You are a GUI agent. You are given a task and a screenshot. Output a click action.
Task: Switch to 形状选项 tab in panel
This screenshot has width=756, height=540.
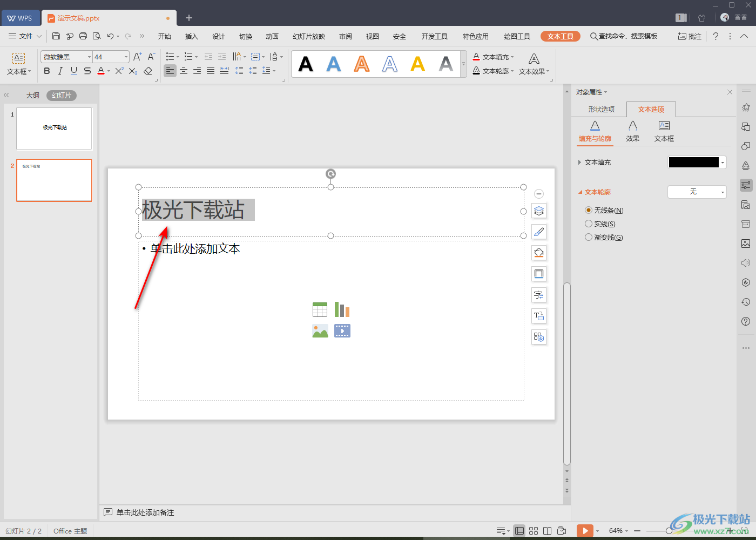coord(602,109)
